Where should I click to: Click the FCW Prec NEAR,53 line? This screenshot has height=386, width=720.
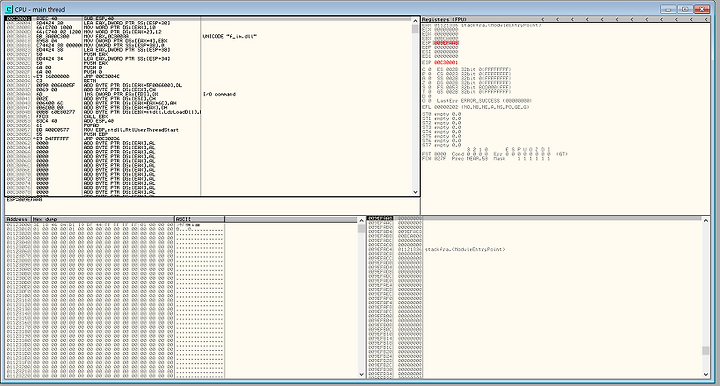pyautogui.click(x=486, y=158)
